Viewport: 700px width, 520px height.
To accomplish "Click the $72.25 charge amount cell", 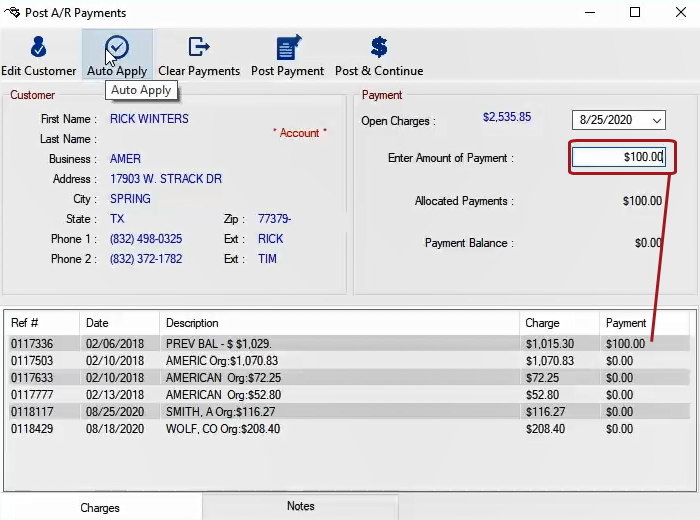I will point(542,378).
